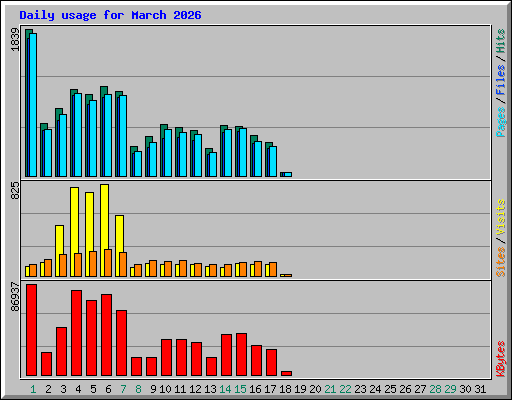Click day 26 on the x-axis
Image resolution: width=512 pixels, height=400 pixels.
tap(405, 389)
